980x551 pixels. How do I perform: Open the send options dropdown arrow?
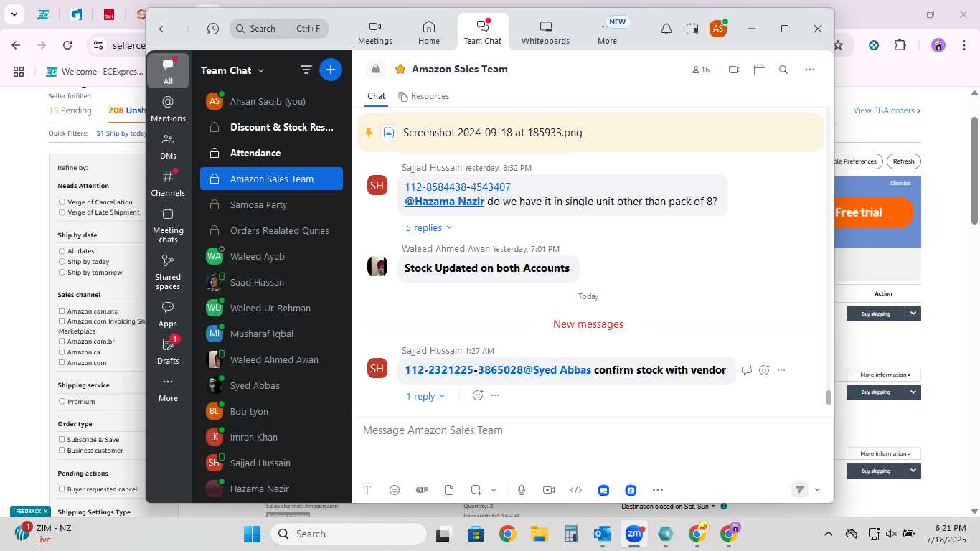tap(817, 490)
